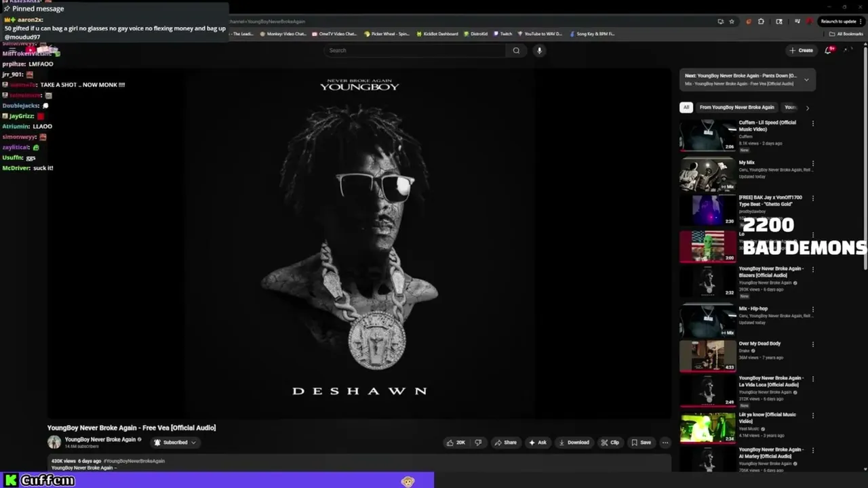
Task: Open Song Key & BPM Finder bookmark
Action: (593, 34)
